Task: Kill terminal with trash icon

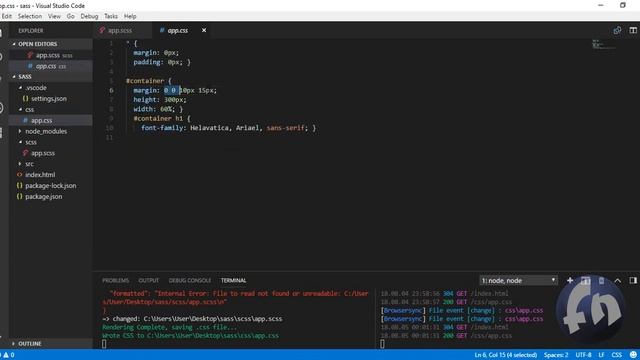Action: [601, 280]
